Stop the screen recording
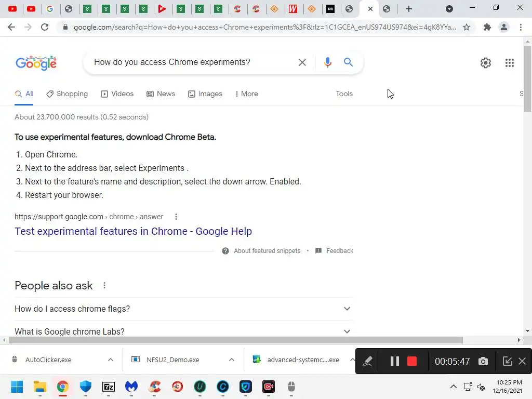 click(412, 361)
